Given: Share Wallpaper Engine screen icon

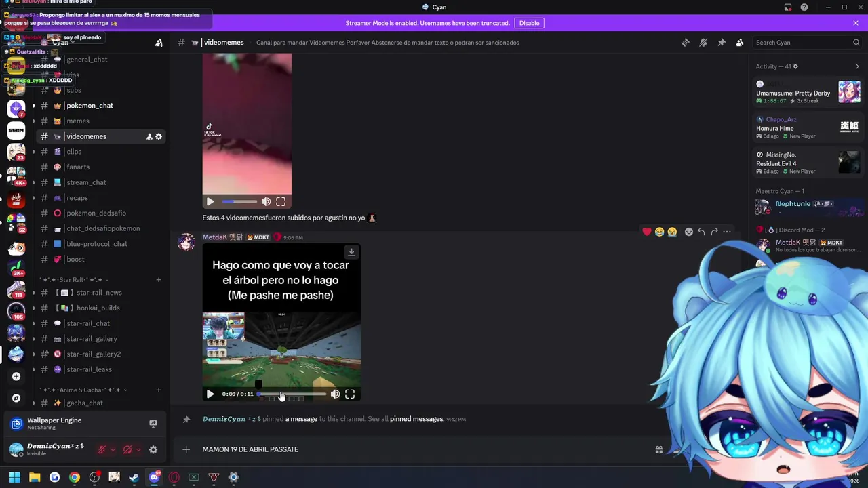Looking at the screenshot, I should pyautogui.click(x=153, y=424).
